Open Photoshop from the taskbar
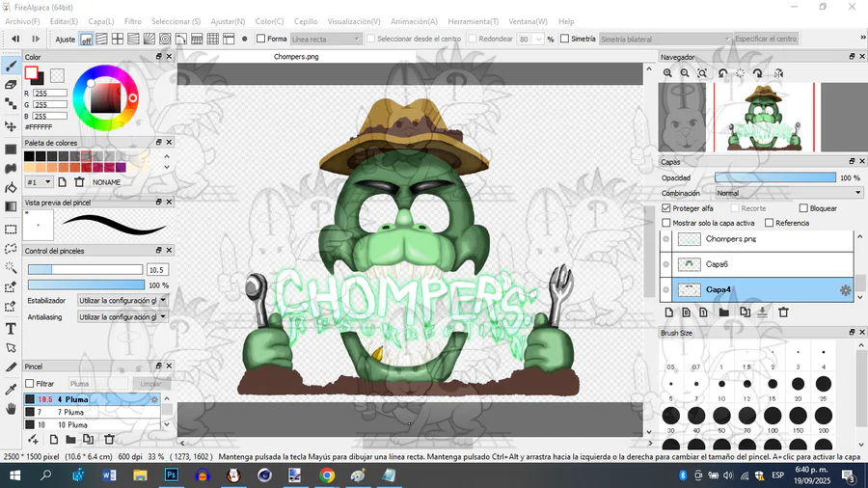This screenshot has height=488, width=868. pyautogui.click(x=171, y=475)
